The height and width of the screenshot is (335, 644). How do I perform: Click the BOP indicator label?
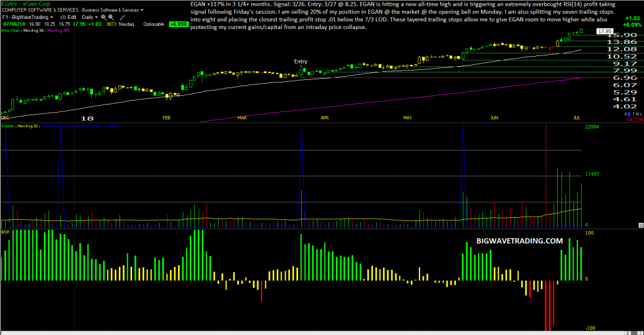coord(5,232)
